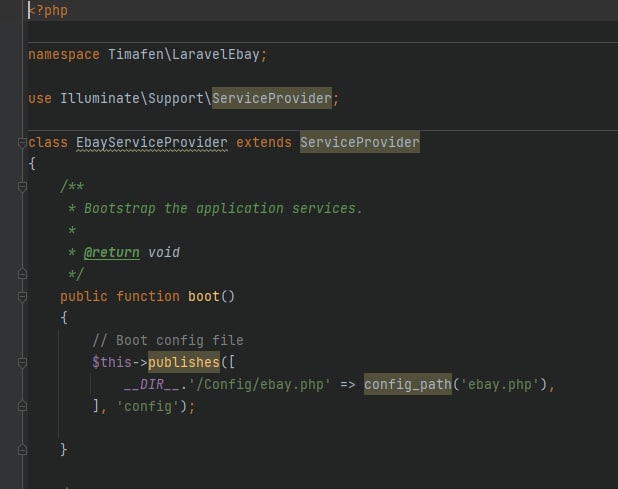618x489 pixels.
Task: Click the namespace keyword
Action: tap(64, 54)
